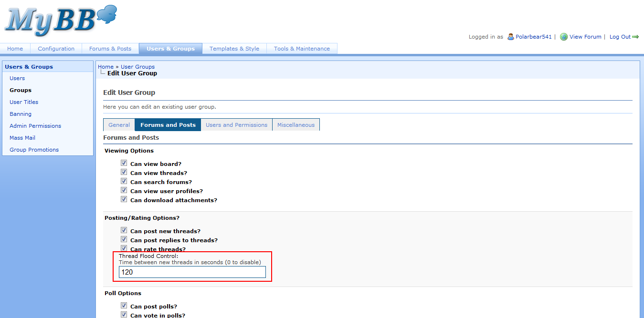Click the MyBB logo
Screen dimensions: 644x318
pyautogui.click(x=60, y=21)
